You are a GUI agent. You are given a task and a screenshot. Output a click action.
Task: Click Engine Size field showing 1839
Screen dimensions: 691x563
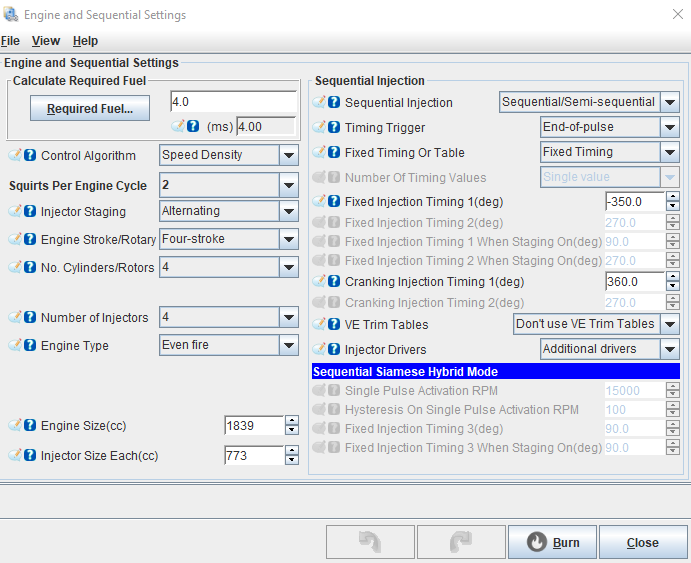pyautogui.click(x=254, y=425)
